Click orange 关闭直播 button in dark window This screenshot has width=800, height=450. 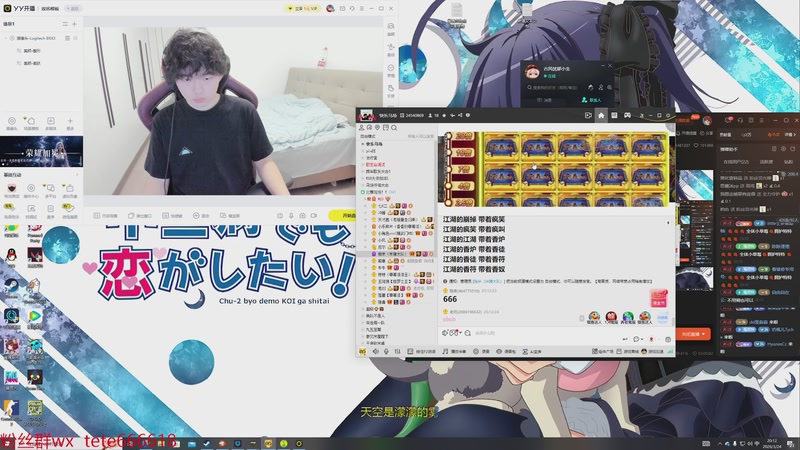(x=693, y=334)
